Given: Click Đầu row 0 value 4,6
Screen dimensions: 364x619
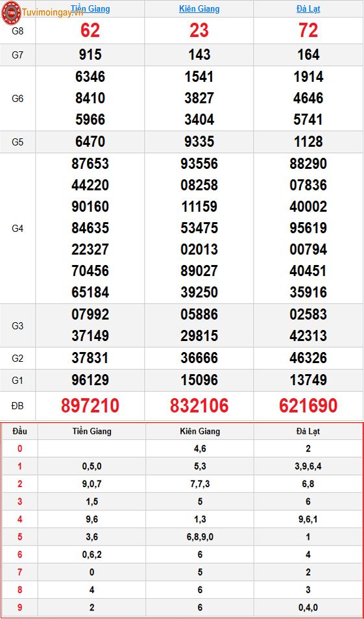Looking at the screenshot, I should click(200, 449).
